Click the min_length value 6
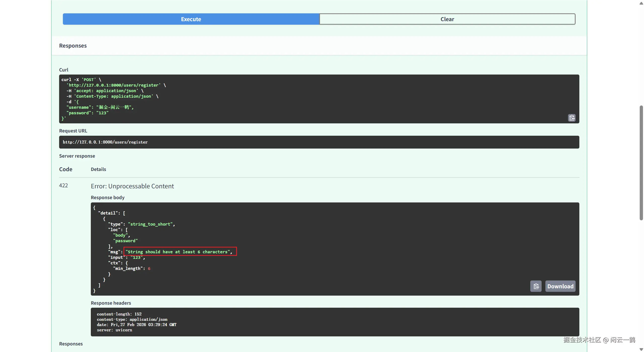The image size is (644, 352). (149, 269)
